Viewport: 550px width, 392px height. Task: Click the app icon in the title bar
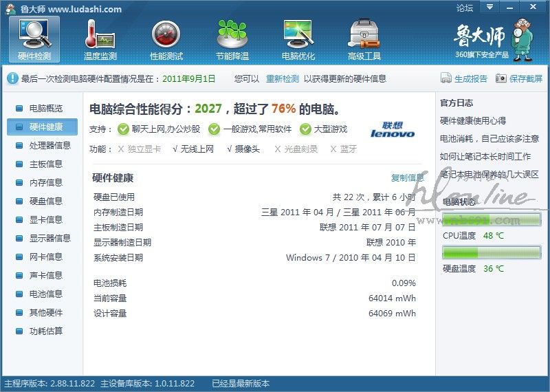[x=12, y=9]
